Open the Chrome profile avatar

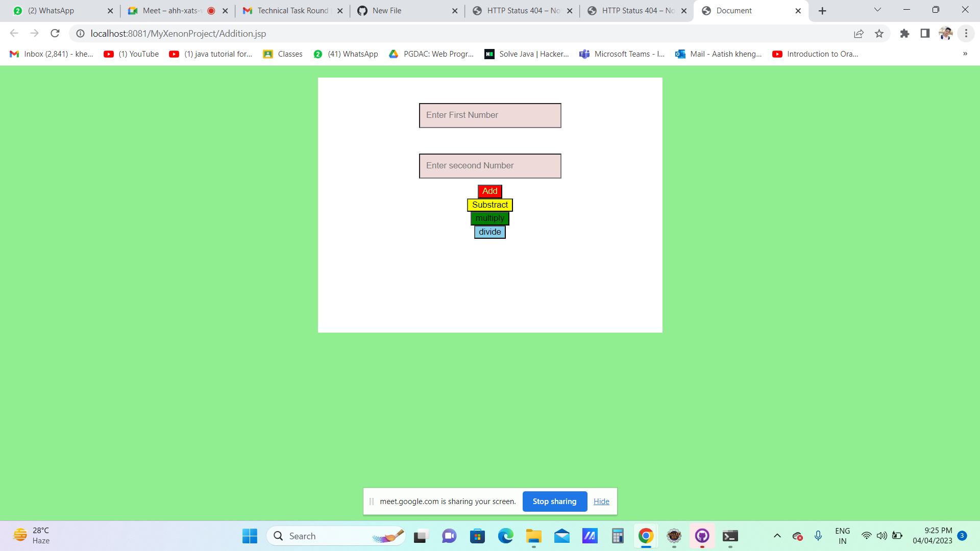(x=946, y=33)
